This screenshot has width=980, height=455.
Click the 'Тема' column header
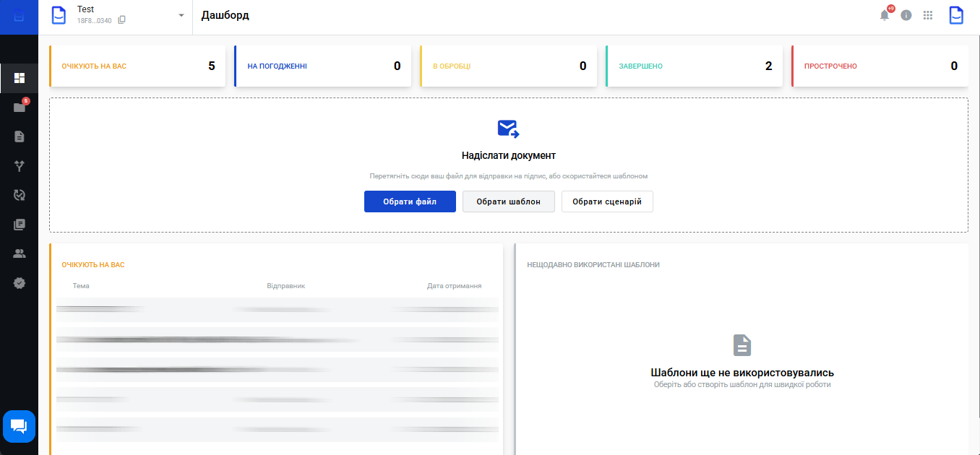point(81,286)
